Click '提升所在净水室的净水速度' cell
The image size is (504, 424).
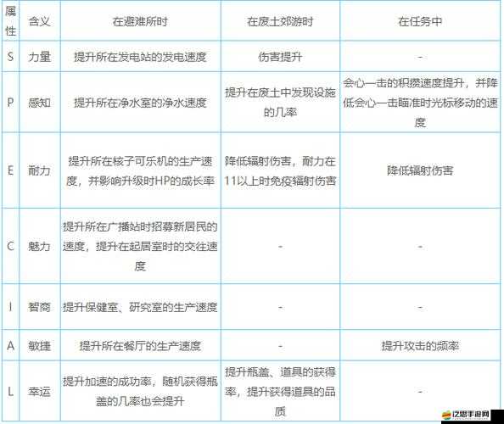coord(140,102)
